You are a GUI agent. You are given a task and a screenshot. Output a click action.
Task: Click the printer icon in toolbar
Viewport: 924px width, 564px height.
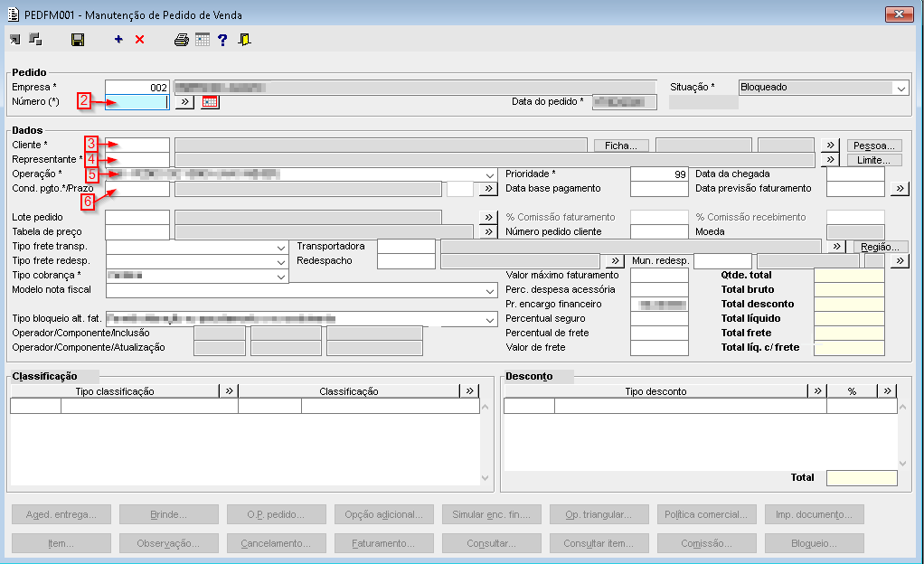pos(182,40)
